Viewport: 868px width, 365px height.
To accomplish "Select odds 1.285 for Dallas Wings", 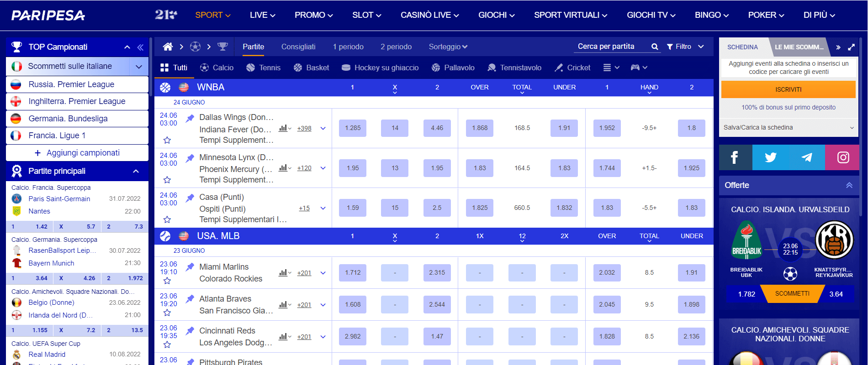I will coord(353,128).
